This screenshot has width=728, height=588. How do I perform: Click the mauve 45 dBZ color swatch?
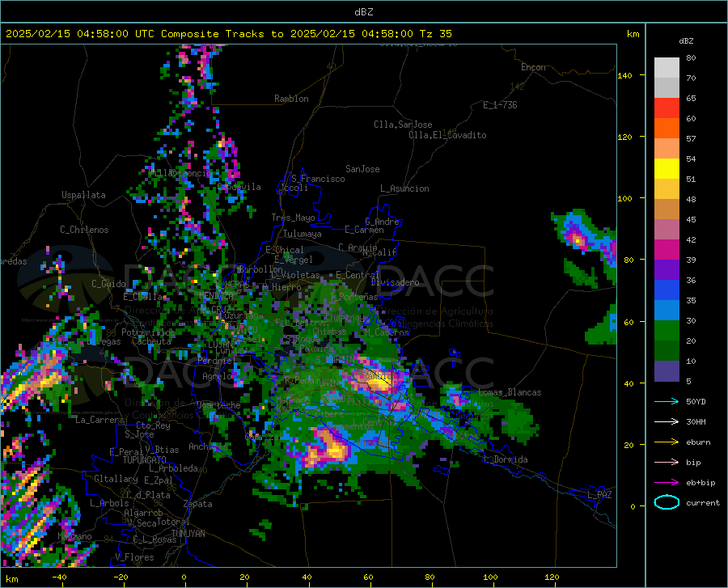point(667,229)
